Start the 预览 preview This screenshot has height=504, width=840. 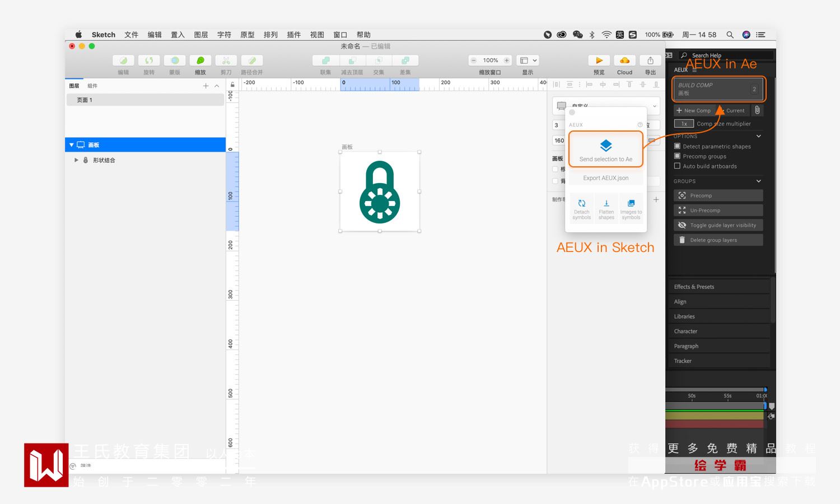[x=599, y=60]
